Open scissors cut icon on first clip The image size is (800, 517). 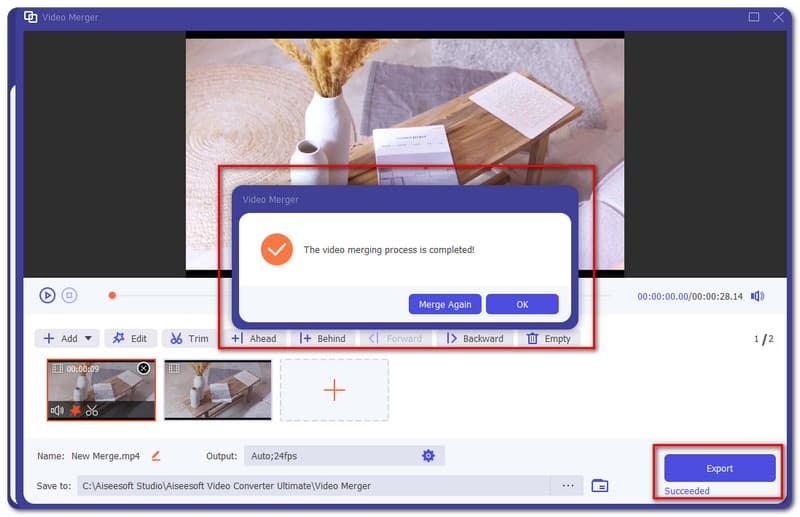pos(92,410)
